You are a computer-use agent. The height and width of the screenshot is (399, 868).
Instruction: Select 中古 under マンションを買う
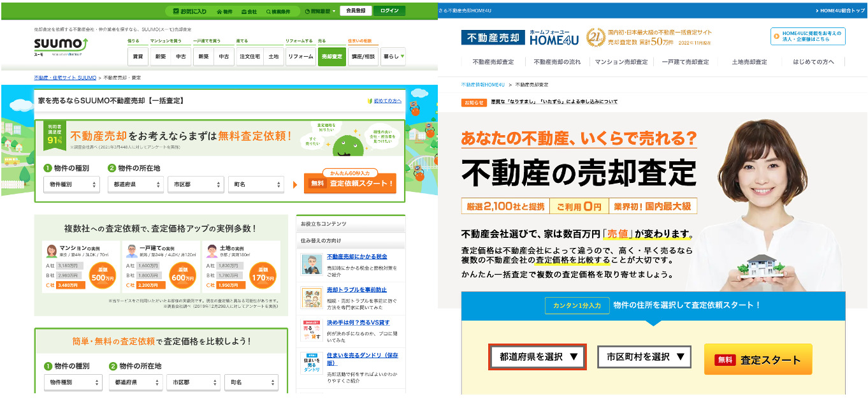pyautogui.click(x=181, y=57)
